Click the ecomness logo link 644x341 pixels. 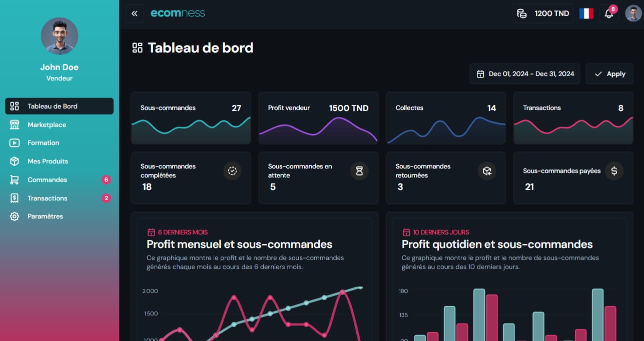(178, 13)
